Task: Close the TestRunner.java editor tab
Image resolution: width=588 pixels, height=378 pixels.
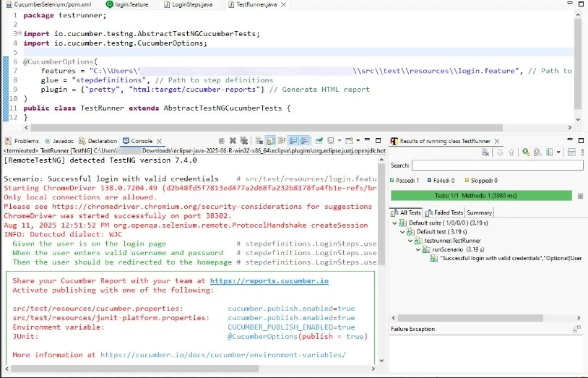Action: (x=283, y=4)
